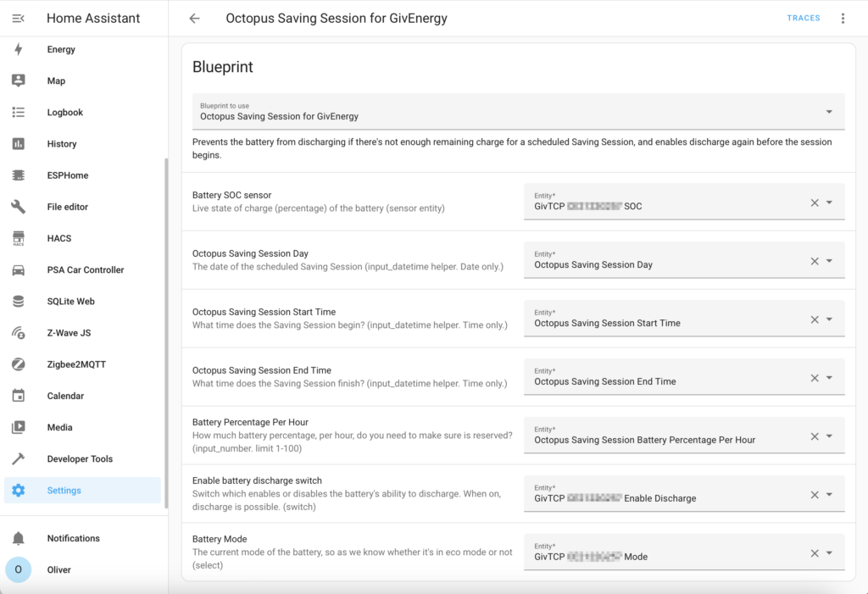The width and height of the screenshot is (868, 594).
Task: Click the SQLite Web database icon
Action: [19, 302]
